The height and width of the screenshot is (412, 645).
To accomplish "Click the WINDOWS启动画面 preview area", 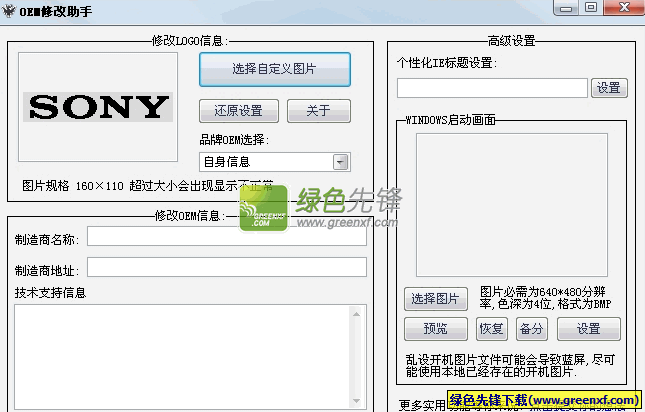I will pyautogui.click(x=512, y=205).
